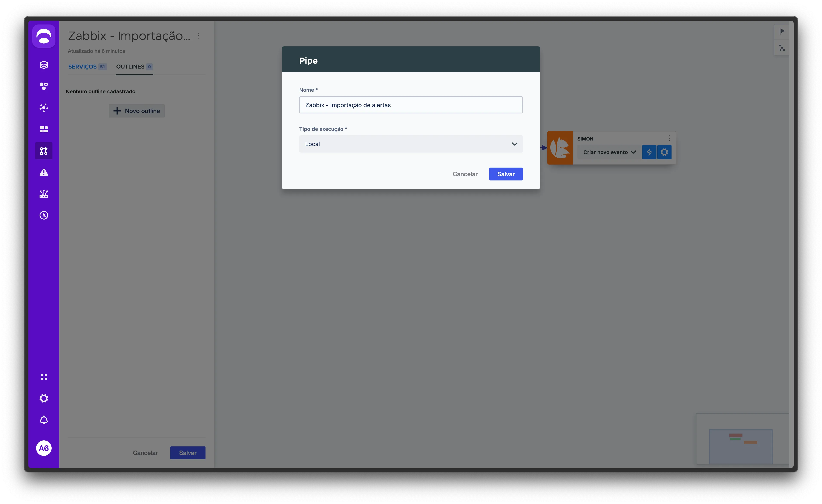Click Cancelar at the left panel bottom

(145, 453)
